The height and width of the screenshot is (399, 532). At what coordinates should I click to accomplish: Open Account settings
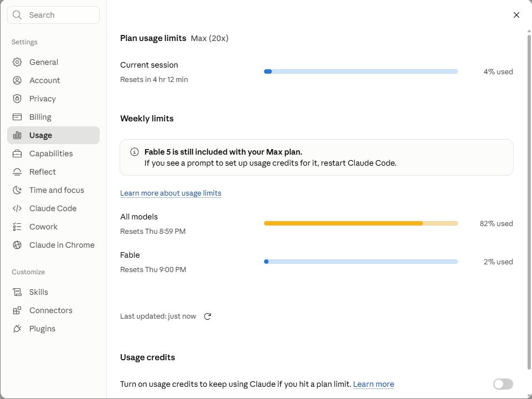[53, 80]
